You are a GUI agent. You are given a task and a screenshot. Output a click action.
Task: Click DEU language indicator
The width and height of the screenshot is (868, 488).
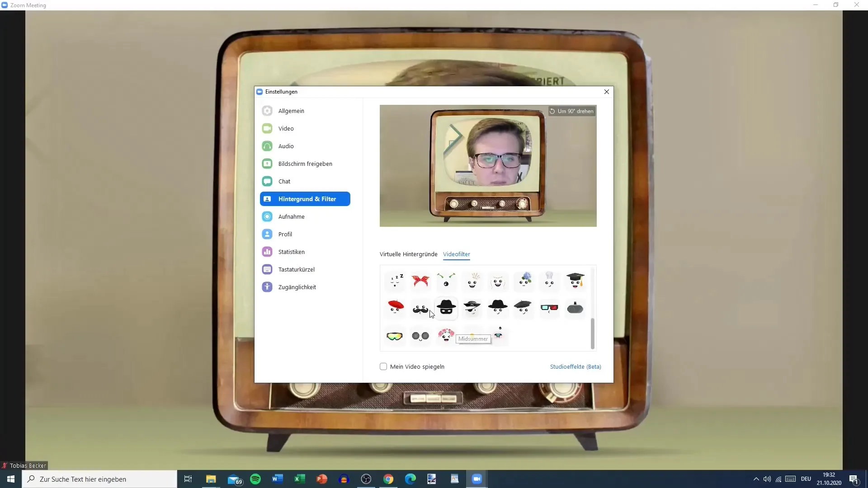click(x=806, y=479)
